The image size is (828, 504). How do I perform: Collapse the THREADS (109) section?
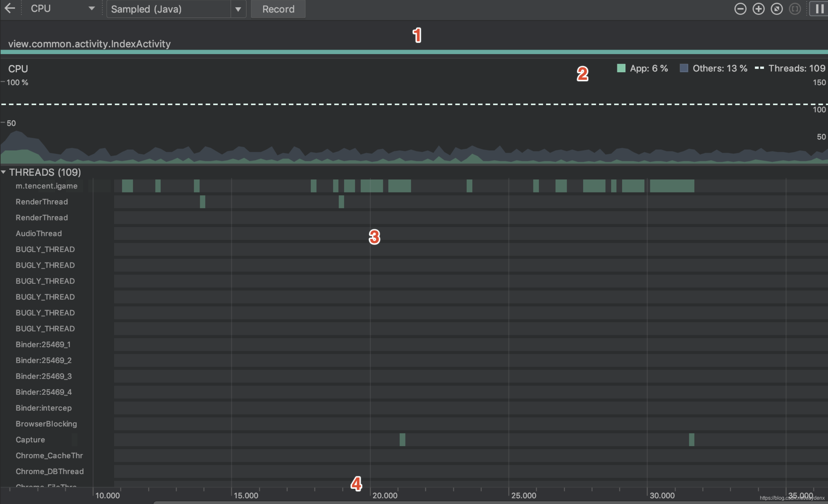3,172
